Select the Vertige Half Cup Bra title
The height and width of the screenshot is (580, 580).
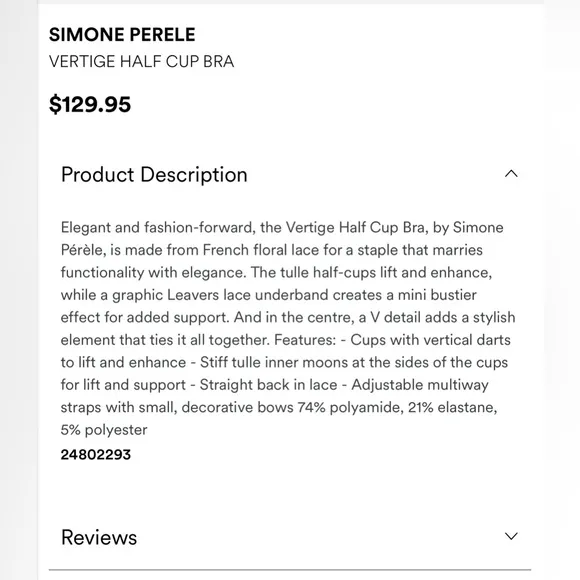(x=141, y=61)
